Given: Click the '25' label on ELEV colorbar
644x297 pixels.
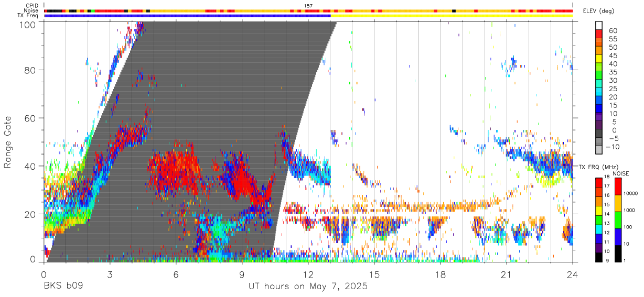Looking at the screenshot, I should 613,89.
